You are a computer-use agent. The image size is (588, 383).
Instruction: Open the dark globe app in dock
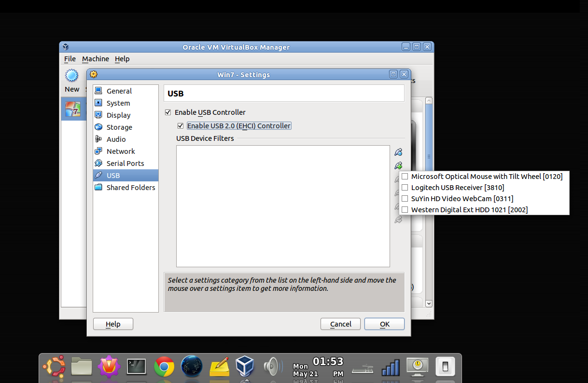[x=192, y=367]
